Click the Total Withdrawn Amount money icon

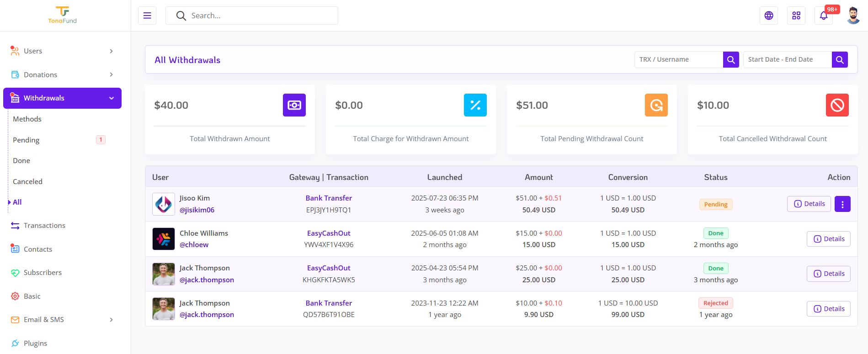tap(294, 105)
